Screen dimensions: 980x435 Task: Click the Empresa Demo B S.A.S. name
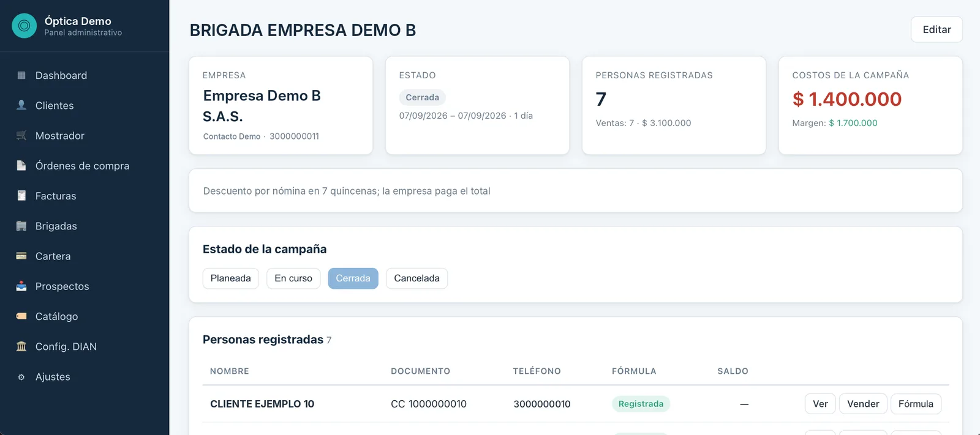click(x=262, y=106)
